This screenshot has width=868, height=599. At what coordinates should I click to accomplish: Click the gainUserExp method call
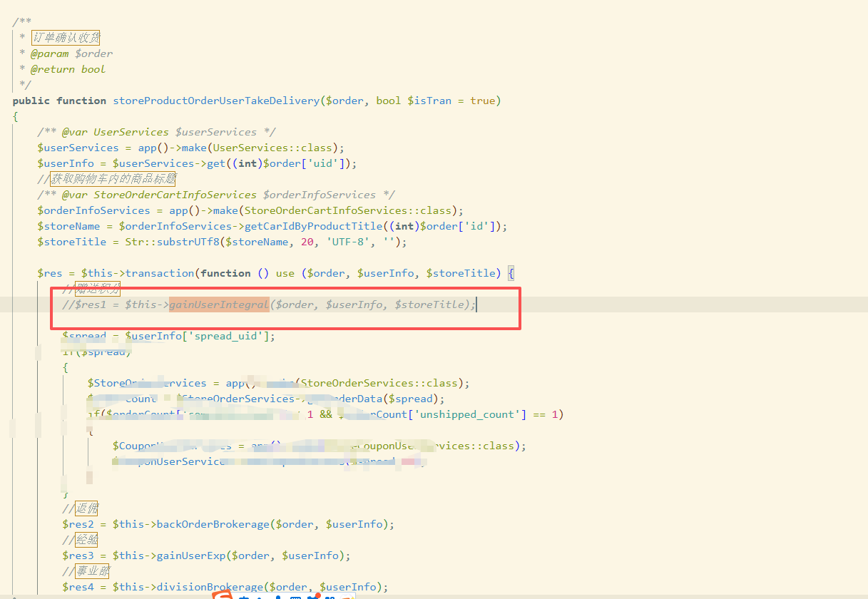(x=190, y=556)
